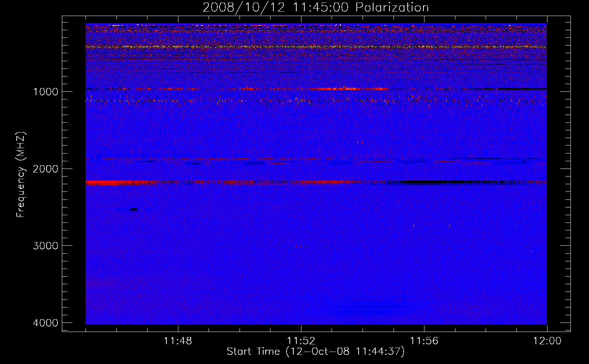The width and height of the screenshot is (589, 364).
Task: Click the yellow-white interference band near the top
Action: coord(316,47)
